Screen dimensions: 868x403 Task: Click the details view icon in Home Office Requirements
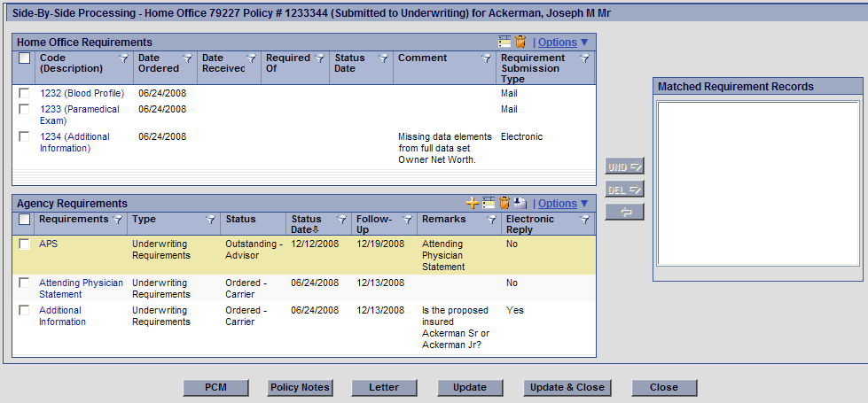click(504, 42)
